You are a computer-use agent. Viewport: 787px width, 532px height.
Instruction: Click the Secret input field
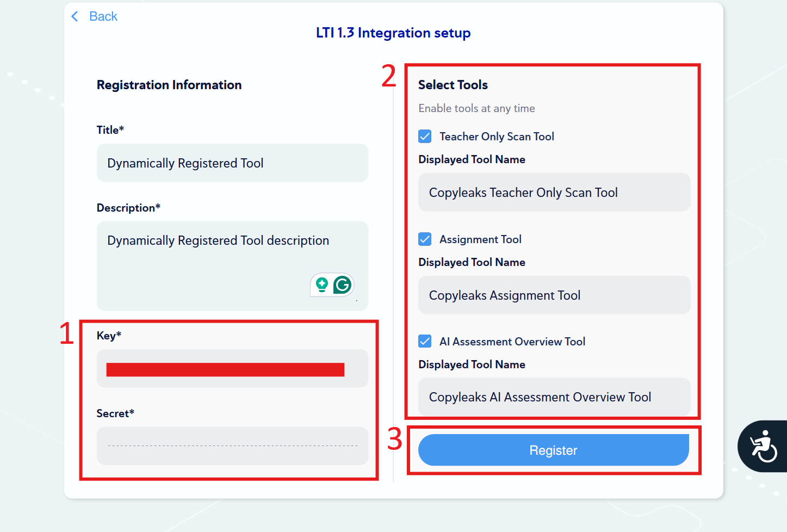(x=232, y=446)
